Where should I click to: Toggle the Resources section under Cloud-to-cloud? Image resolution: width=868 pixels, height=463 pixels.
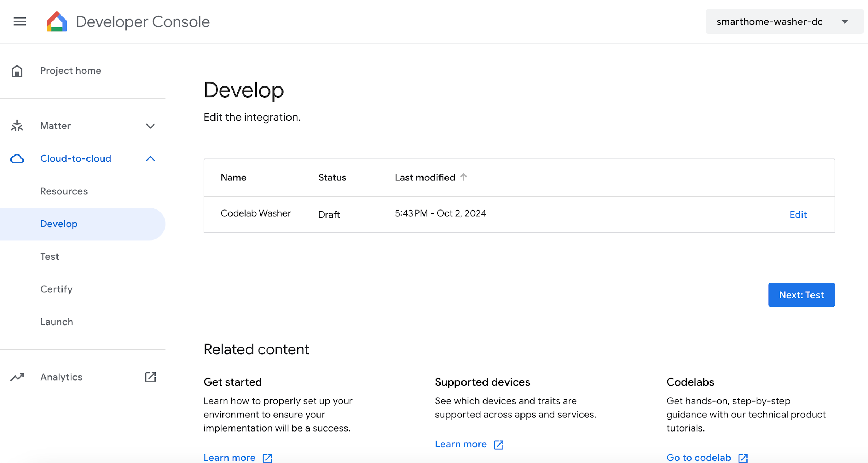(x=63, y=191)
